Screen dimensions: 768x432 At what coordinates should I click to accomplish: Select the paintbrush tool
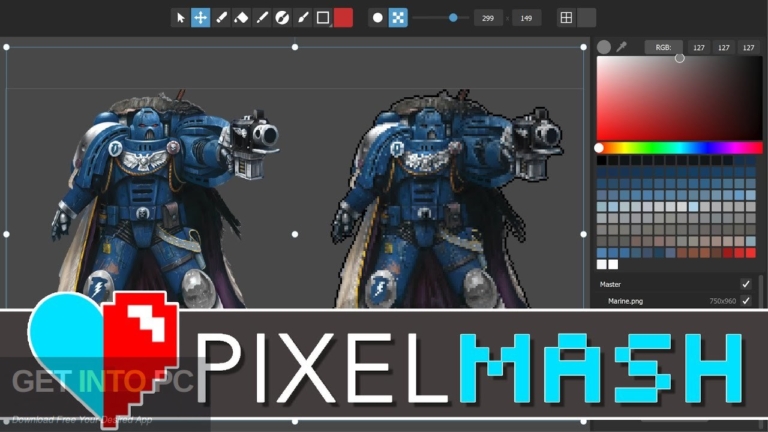303,18
